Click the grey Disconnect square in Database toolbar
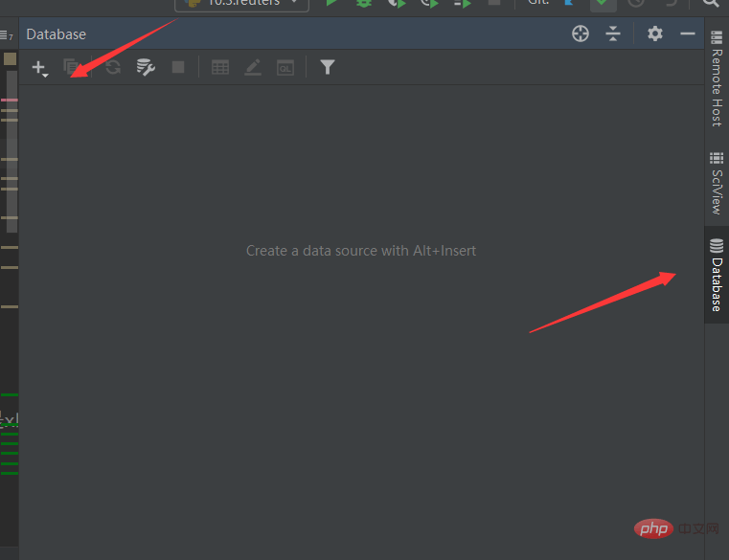Screen dimensions: 729x560 pos(178,67)
